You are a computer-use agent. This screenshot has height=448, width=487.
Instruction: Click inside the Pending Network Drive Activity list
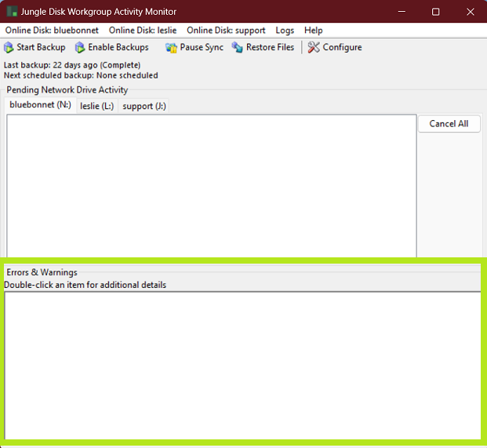pyautogui.click(x=212, y=186)
